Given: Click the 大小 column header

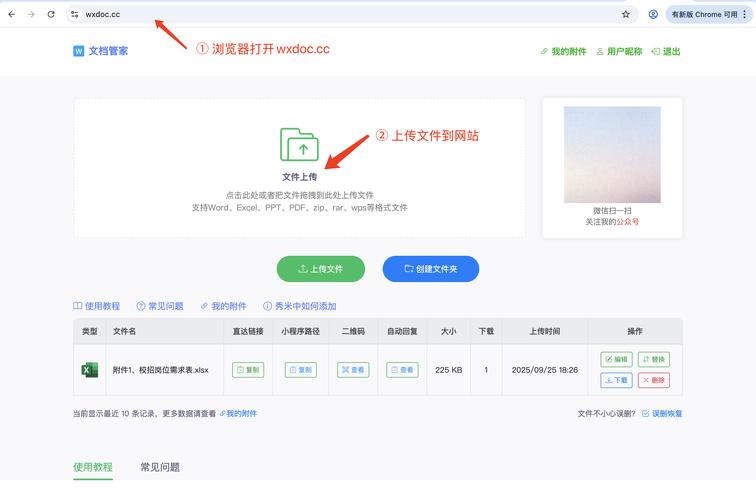Looking at the screenshot, I should pyautogui.click(x=449, y=331).
